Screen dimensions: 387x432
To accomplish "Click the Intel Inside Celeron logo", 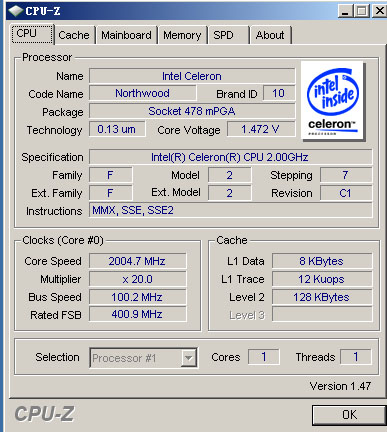I will (332, 100).
